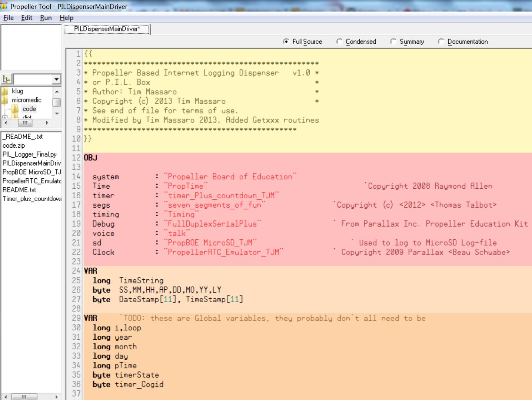Click the first VAR keyword on line 24
This screenshot has height=400, width=532.
tap(91, 271)
